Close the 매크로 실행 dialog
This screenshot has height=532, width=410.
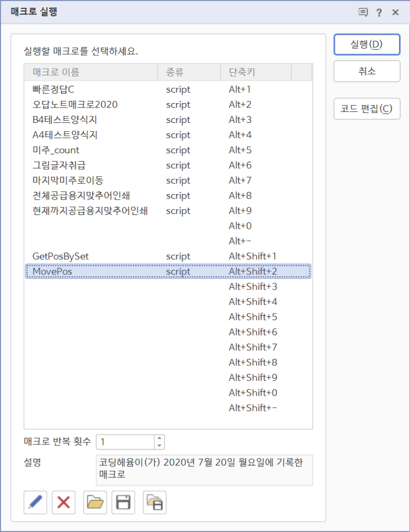click(x=396, y=13)
